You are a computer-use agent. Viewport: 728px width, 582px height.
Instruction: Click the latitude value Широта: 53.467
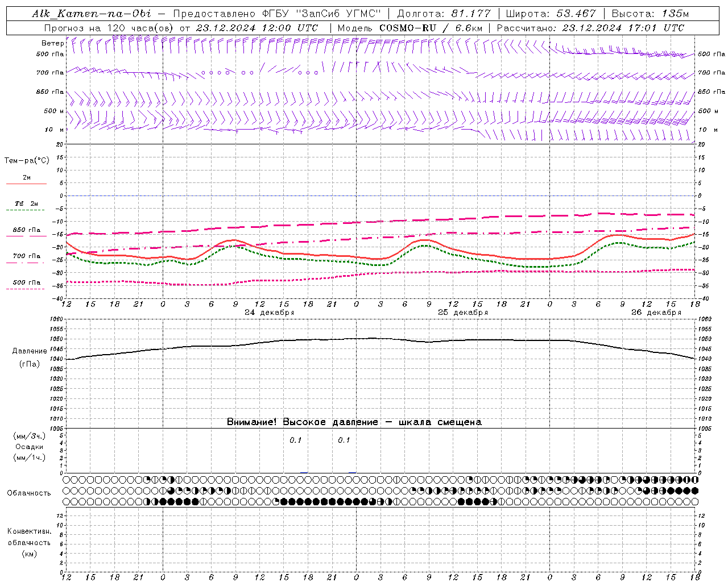click(x=551, y=14)
